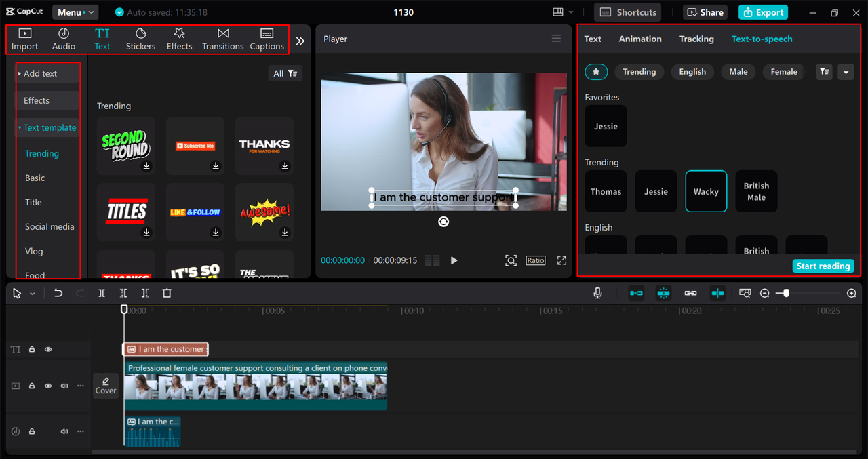Open the Stickers tab

point(140,39)
